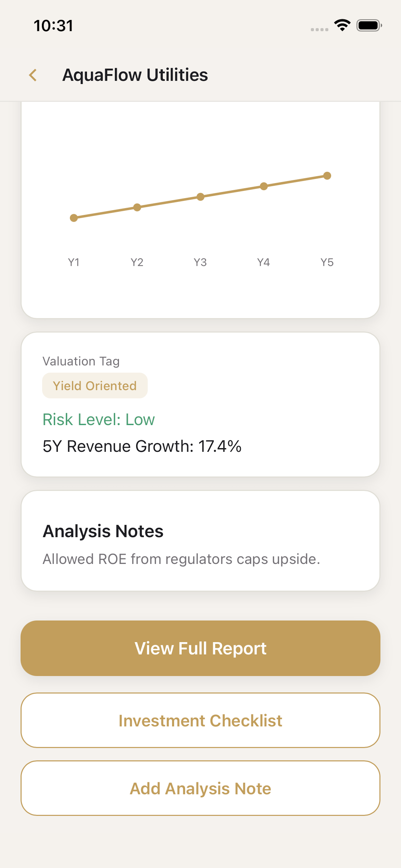Tap the cellular signal dots

(x=319, y=30)
